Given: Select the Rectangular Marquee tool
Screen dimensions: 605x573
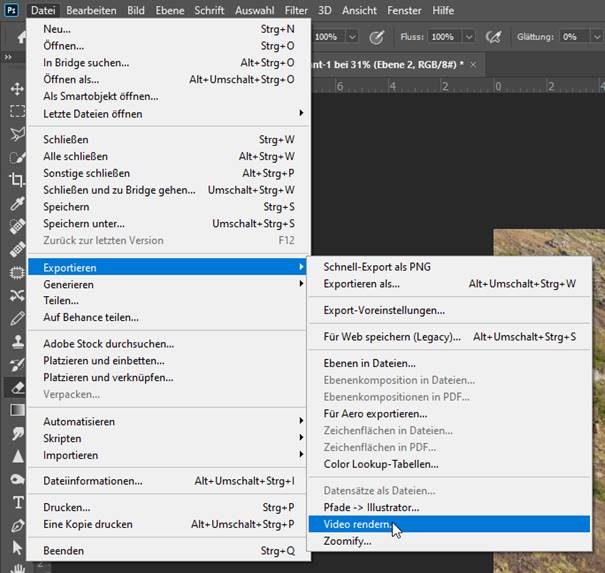Looking at the screenshot, I should [17, 111].
